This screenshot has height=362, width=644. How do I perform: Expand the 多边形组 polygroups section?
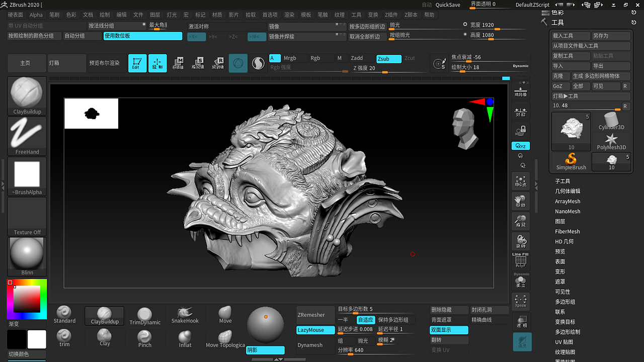(565, 302)
